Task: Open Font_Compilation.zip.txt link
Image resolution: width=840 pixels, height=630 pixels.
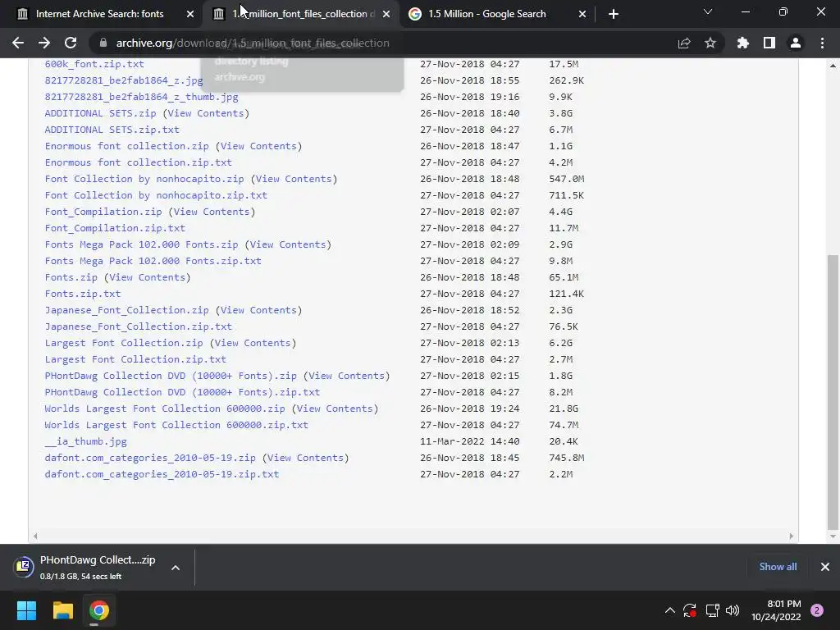Action: pyautogui.click(x=115, y=228)
